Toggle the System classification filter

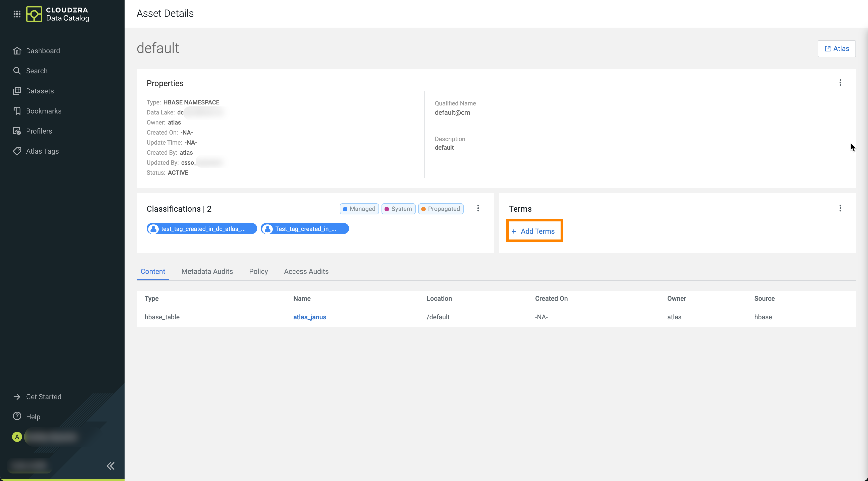[x=398, y=209]
